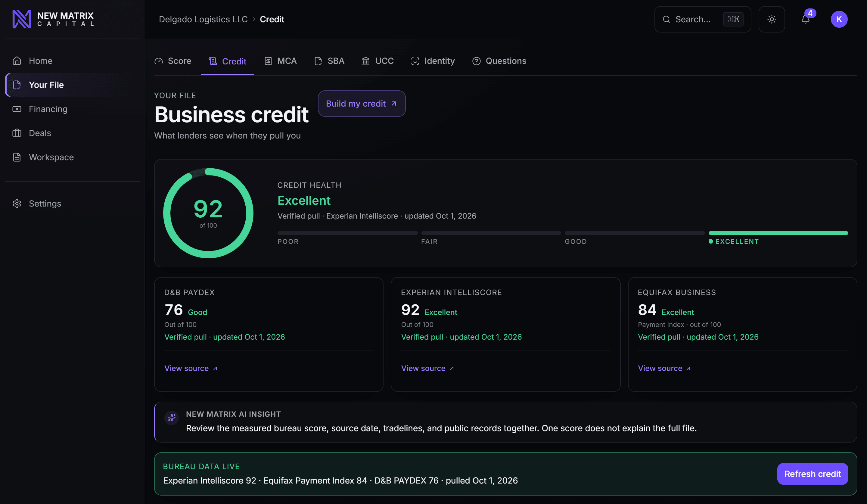Open View source for D&B PAYDEX
The height and width of the screenshot is (504, 867).
(191, 369)
